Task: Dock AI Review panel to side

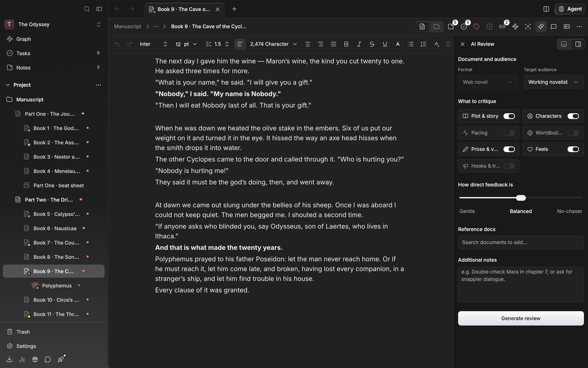Action: click(578, 44)
